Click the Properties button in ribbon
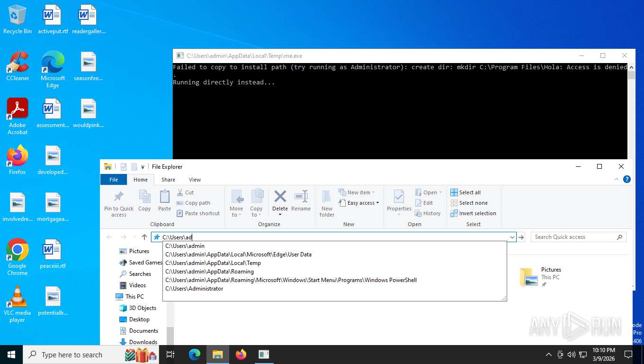 [x=399, y=203]
